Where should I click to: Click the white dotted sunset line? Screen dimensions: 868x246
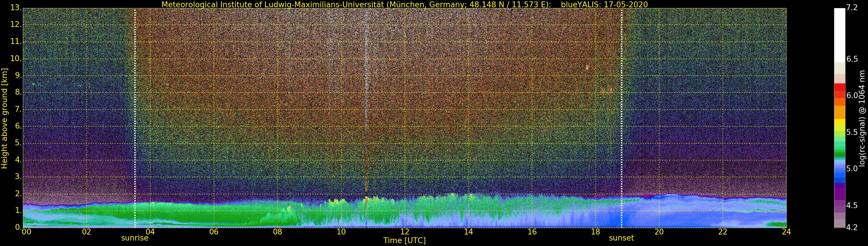(x=621, y=118)
